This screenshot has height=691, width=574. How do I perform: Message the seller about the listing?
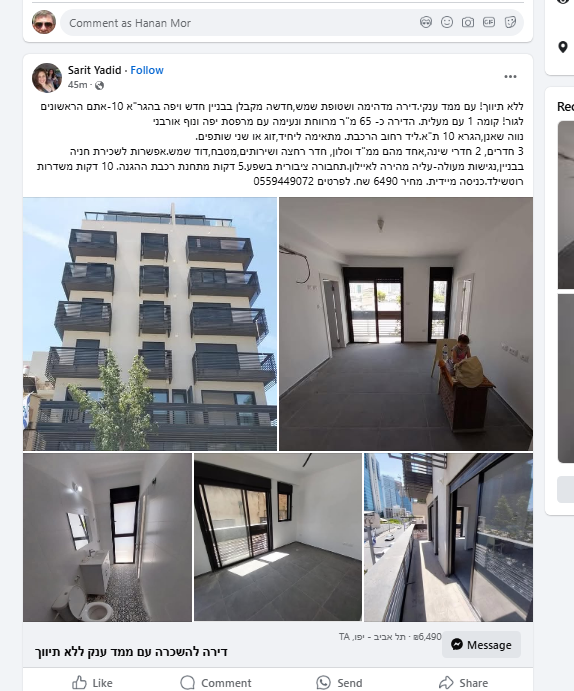pyautogui.click(x=481, y=645)
